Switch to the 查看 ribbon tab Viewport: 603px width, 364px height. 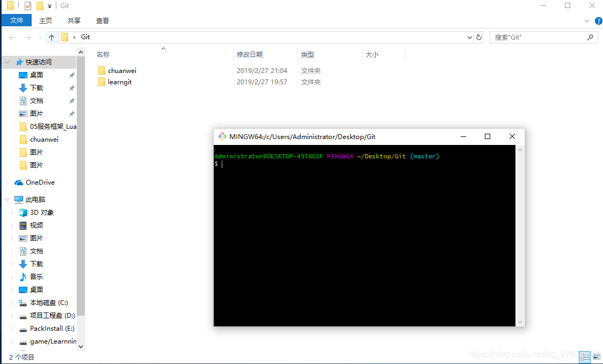click(103, 21)
